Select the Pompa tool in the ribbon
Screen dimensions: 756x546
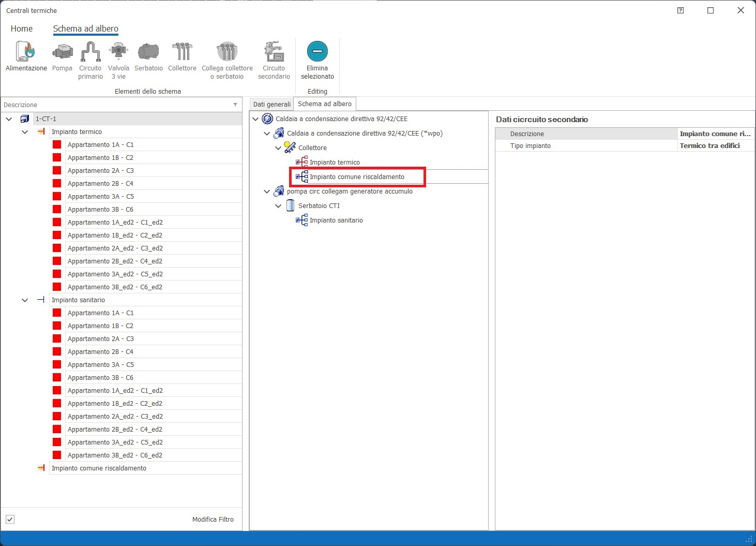coord(62,52)
